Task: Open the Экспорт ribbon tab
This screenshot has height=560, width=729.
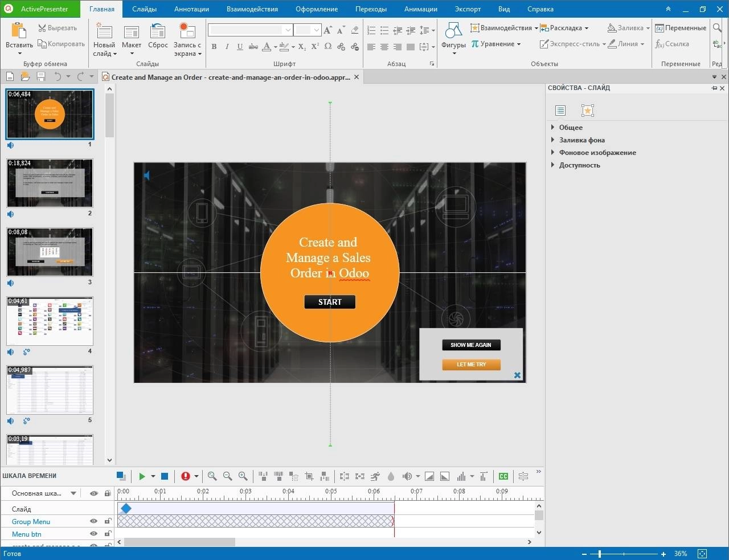Action: [x=468, y=9]
